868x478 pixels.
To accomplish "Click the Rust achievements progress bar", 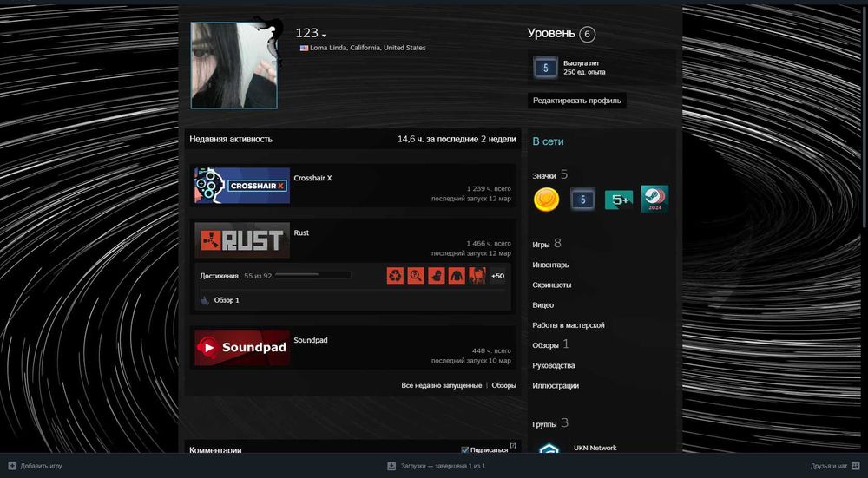I will [312, 275].
